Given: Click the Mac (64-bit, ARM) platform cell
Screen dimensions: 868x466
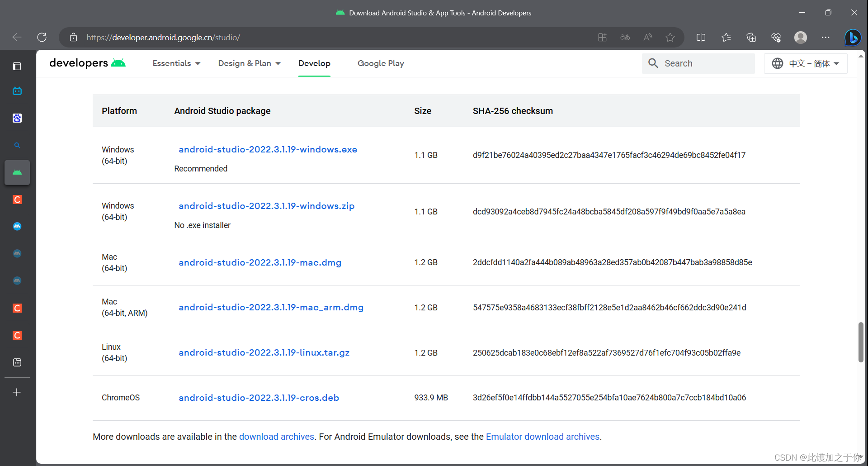Looking at the screenshot, I should 125,307.
